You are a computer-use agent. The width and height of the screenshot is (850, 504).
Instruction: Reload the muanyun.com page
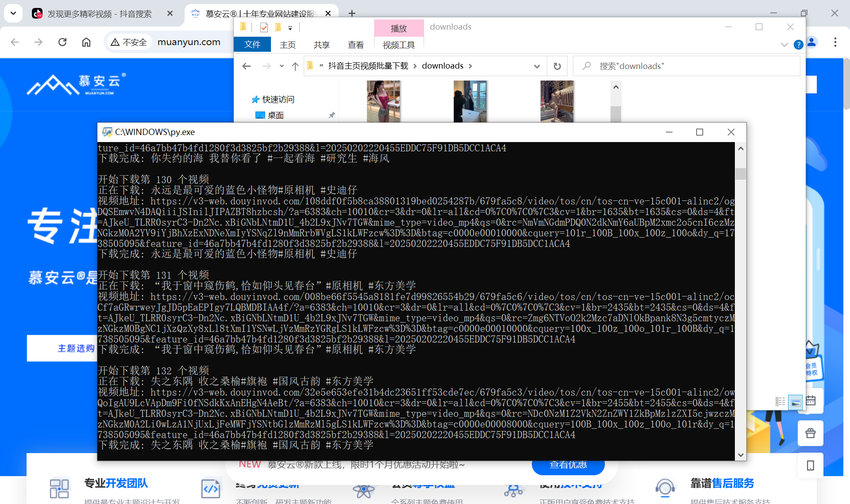62,42
